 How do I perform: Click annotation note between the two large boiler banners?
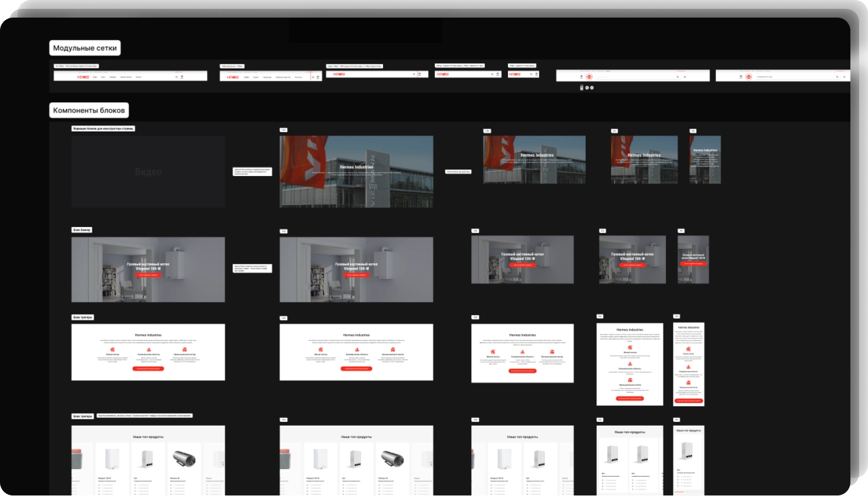tap(253, 268)
